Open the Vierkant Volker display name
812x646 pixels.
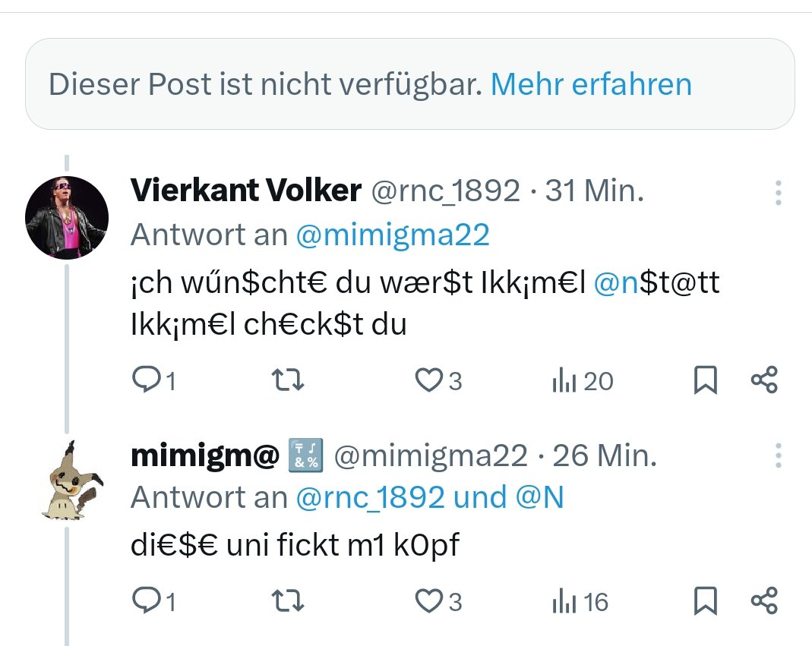pos(245,191)
